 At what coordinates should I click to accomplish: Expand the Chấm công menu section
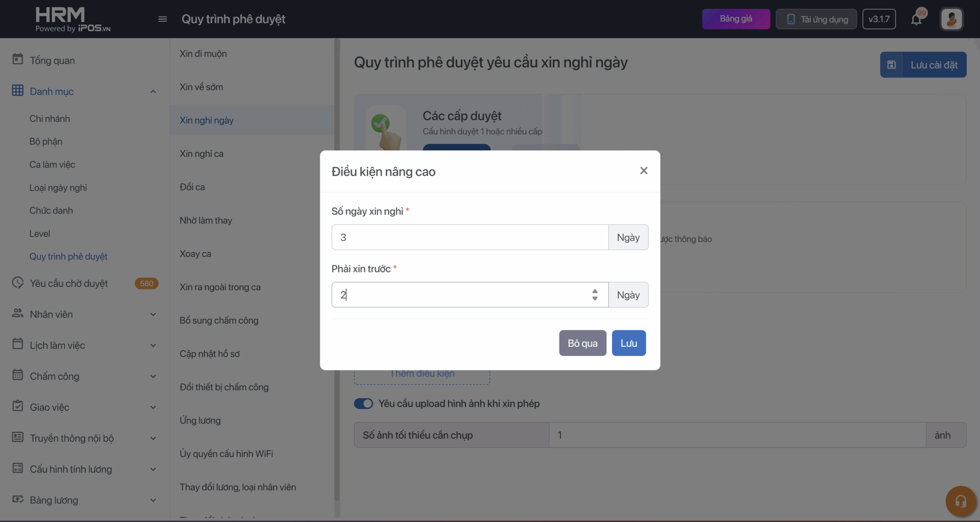[x=153, y=377]
